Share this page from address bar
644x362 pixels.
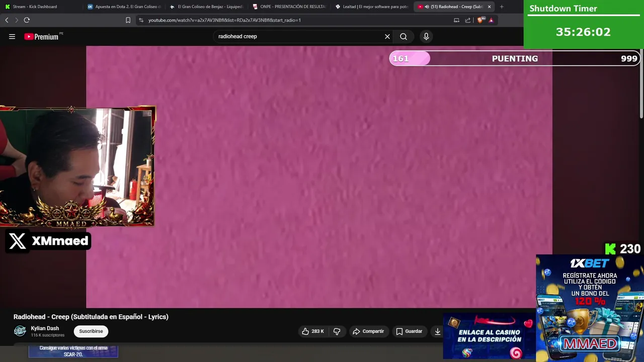[x=468, y=20]
